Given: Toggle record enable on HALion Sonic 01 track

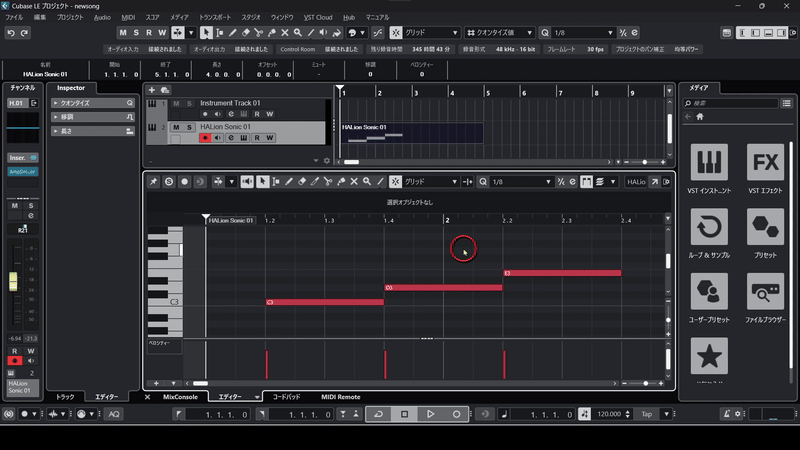Looking at the screenshot, I should pos(205,138).
